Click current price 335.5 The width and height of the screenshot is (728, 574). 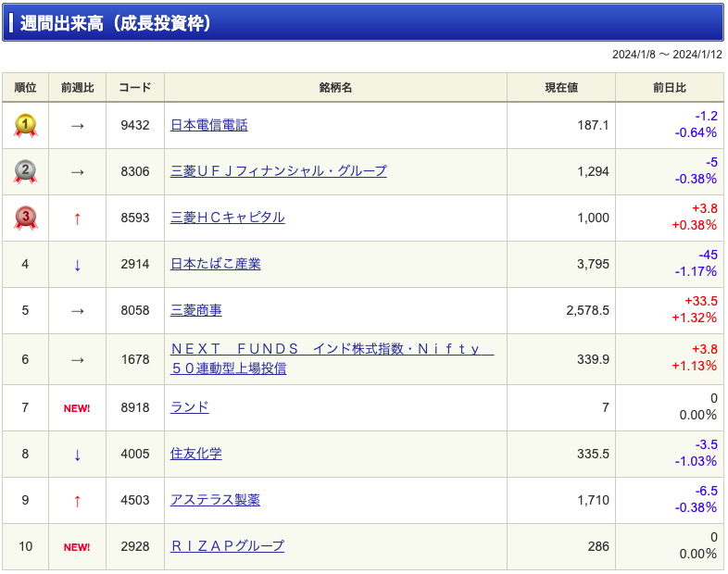pos(593,454)
